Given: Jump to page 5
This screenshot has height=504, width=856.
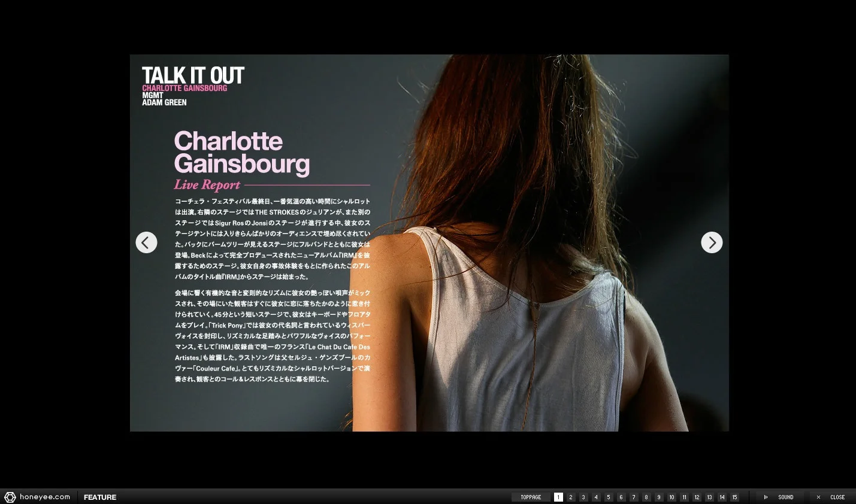Looking at the screenshot, I should coord(609,497).
